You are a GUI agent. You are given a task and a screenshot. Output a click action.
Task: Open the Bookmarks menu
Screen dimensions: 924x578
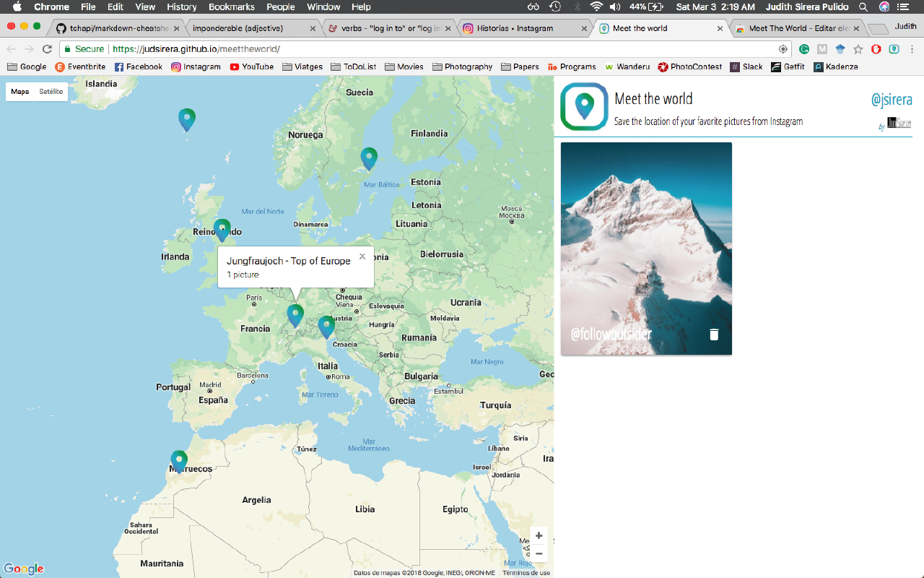point(231,7)
